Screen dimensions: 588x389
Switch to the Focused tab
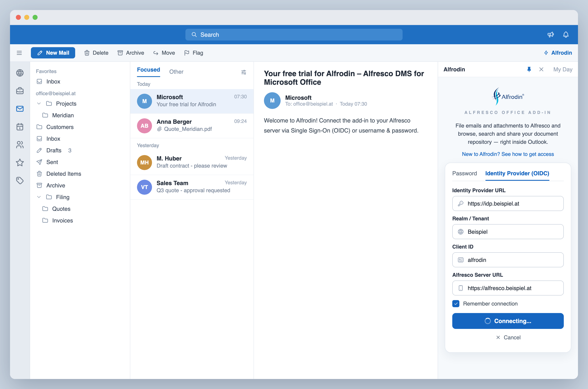(x=148, y=70)
